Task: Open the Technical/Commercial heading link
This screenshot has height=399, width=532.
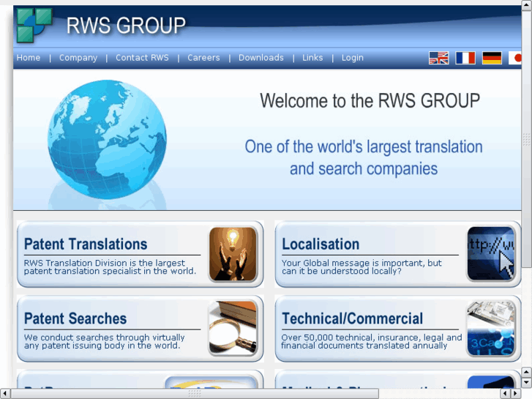Action: pos(353,318)
